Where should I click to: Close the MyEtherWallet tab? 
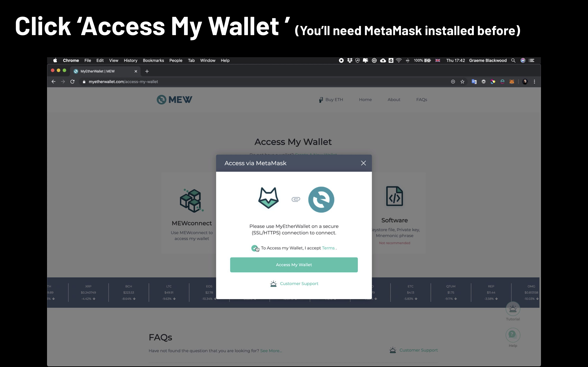(x=136, y=71)
